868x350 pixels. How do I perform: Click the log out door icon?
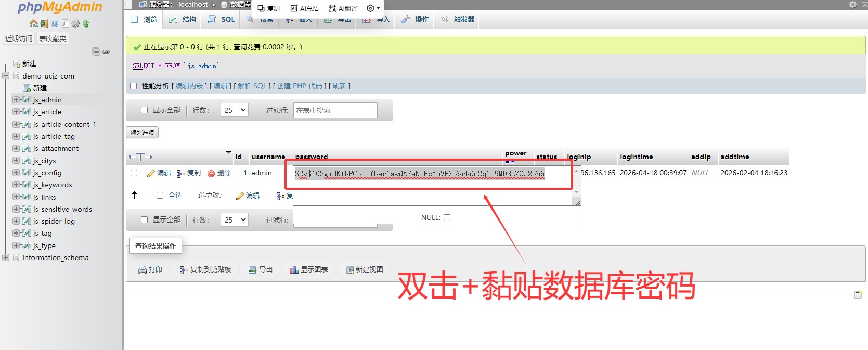[44, 23]
